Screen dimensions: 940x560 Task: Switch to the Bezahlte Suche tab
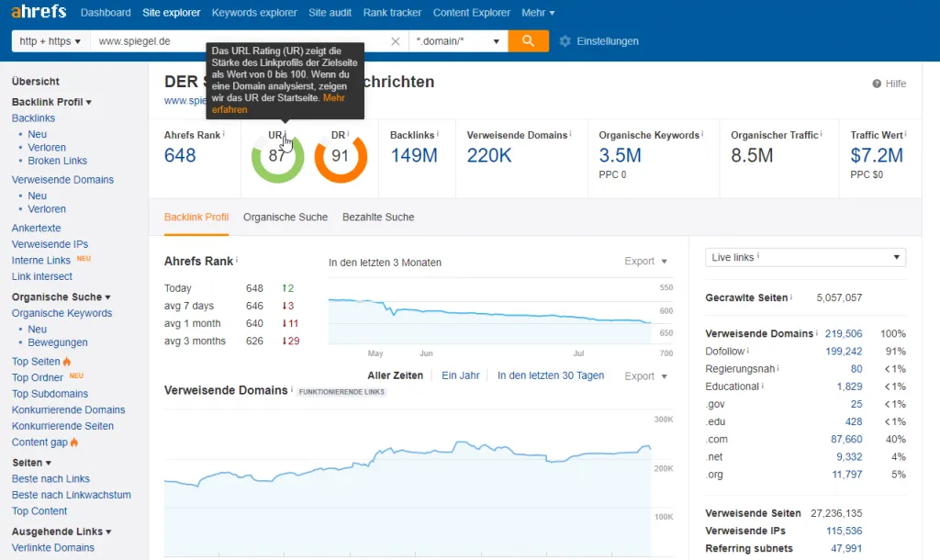coord(378,217)
